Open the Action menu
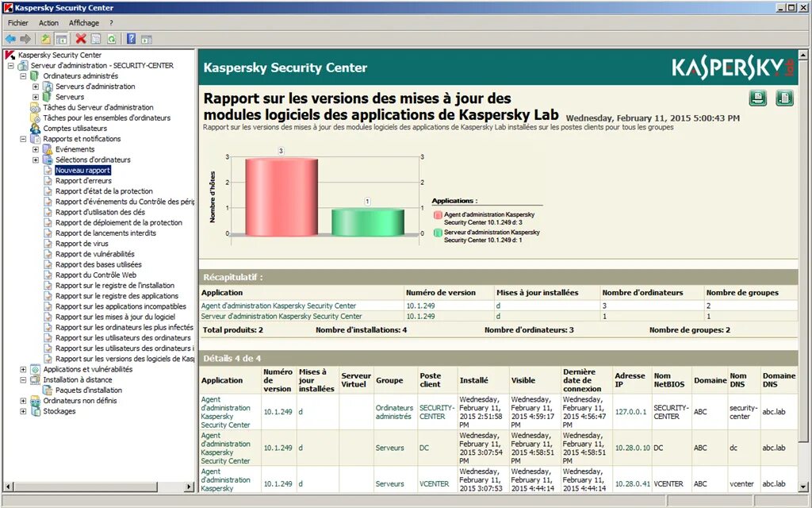The height and width of the screenshot is (508, 812). [48, 23]
